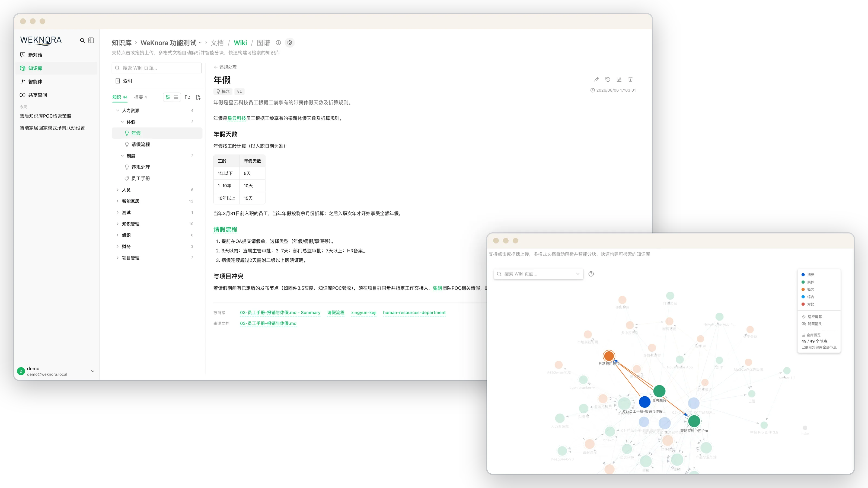868x488 pixels.
Task: Open the WeKnora 功能测试 knowledge base dropdown
Action: (171, 43)
